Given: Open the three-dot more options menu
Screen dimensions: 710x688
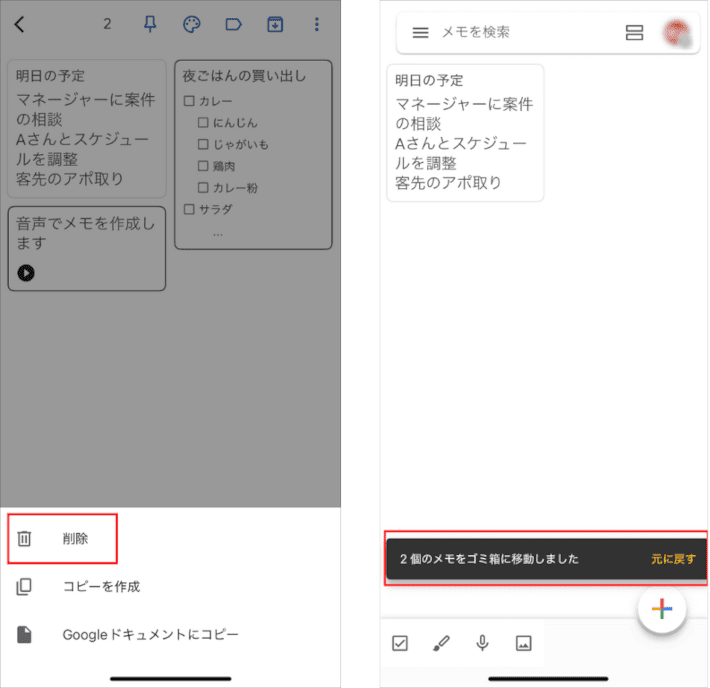Looking at the screenshot, I should tap(317, 25).
